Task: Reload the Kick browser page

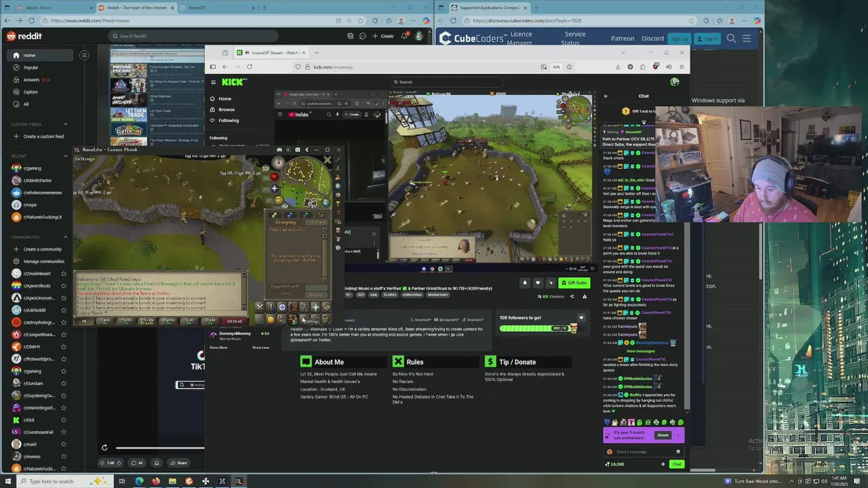Action: [250, 66]
